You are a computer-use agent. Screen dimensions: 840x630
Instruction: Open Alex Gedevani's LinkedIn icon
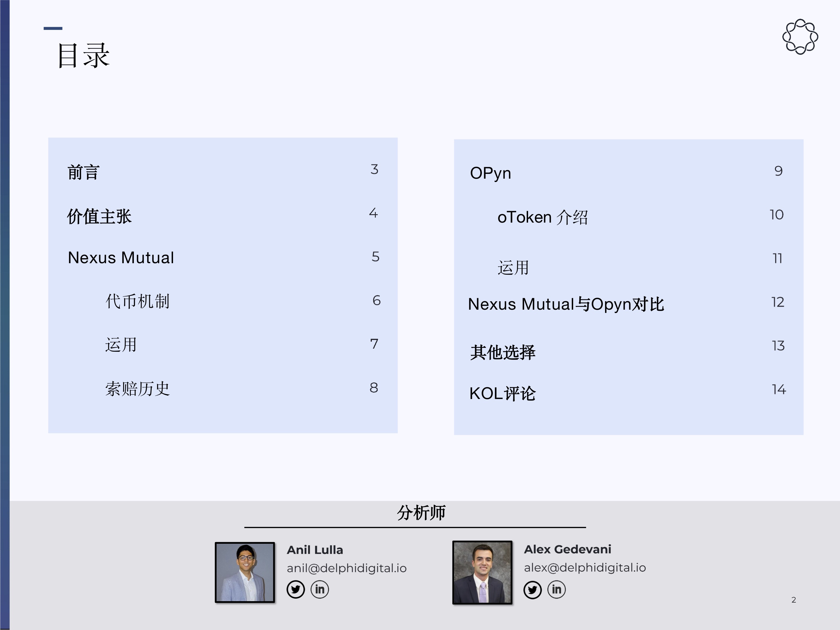[557, 589]
